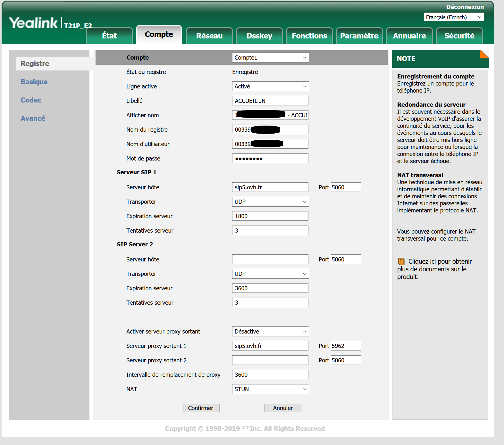Image resolution: width=504 pixels, height=445 pixels.
Task: Change the NAT dropdown set to STUN
Action: (270, 389)
